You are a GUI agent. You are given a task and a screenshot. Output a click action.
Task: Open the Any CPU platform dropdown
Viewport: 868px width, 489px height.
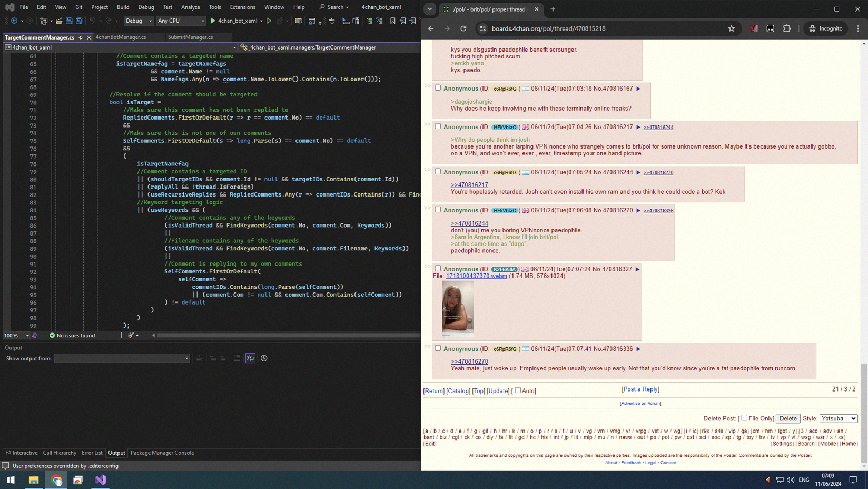tap(181, 21)
